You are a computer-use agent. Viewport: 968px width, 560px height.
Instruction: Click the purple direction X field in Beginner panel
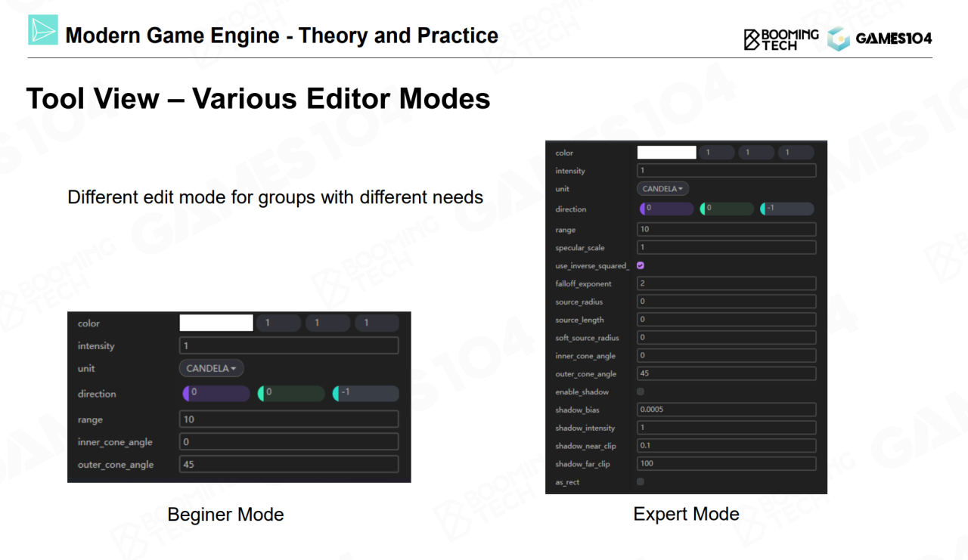point(217,394)
